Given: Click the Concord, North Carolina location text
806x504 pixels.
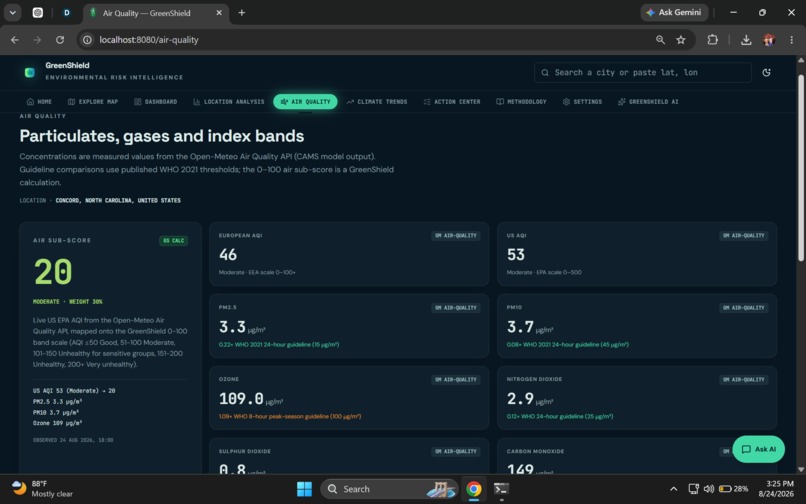Looking at the screenshot, I should click(x=118, y=201).
